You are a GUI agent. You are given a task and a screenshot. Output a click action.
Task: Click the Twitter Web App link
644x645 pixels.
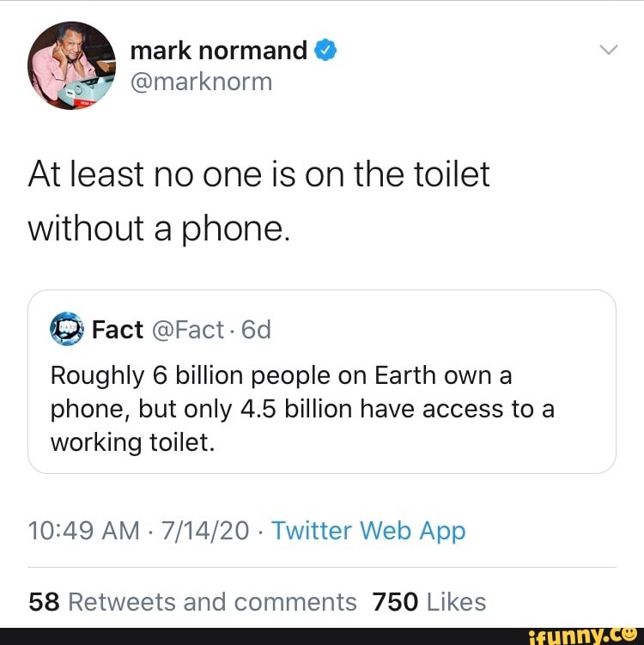tap(368, 530)
